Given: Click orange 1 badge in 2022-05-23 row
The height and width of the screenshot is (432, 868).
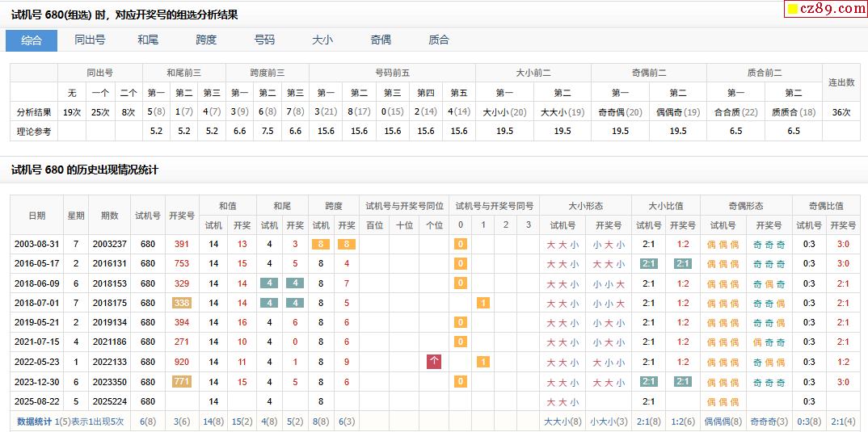Looking at the screenshot, I should click(482, 362).
